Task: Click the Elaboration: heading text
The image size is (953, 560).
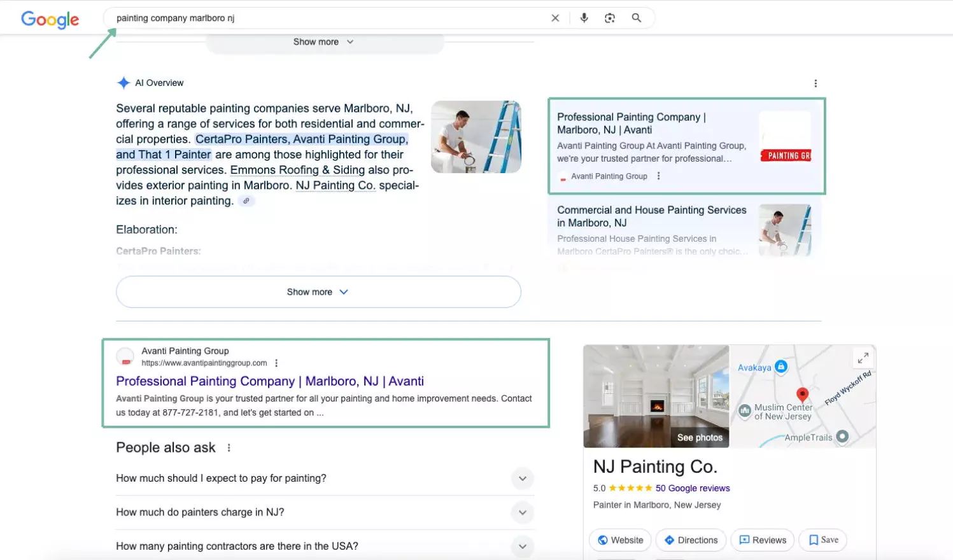Action: tap(146, 230)
